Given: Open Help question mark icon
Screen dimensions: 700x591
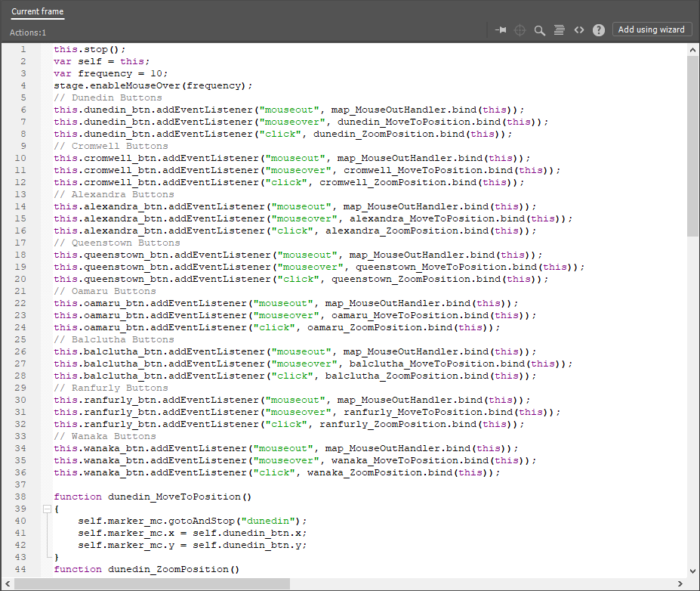Looking at the screenshot, I should click(x=599, y=30).
